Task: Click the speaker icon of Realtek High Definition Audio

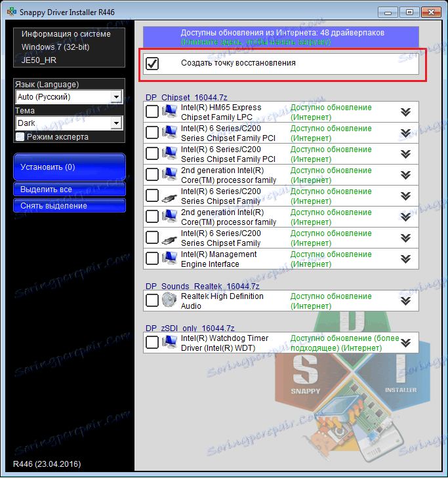Action: (170, 300)
